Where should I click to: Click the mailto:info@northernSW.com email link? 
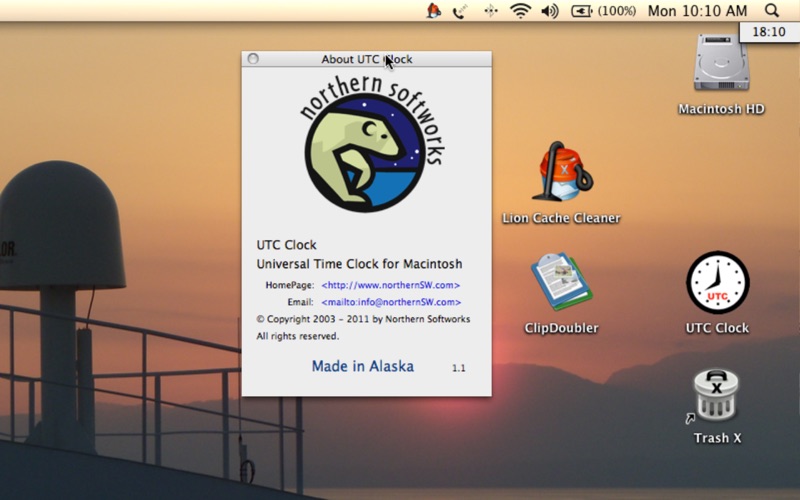pyautogui.click(x=391, y=302)
